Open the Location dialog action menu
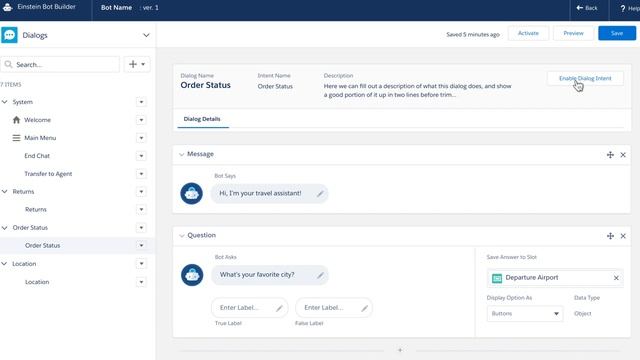 click(x=141, y=282)
